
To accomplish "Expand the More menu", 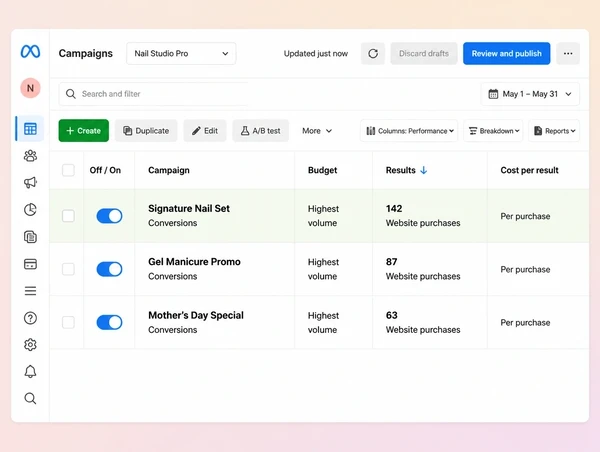I will click(317, 131).
